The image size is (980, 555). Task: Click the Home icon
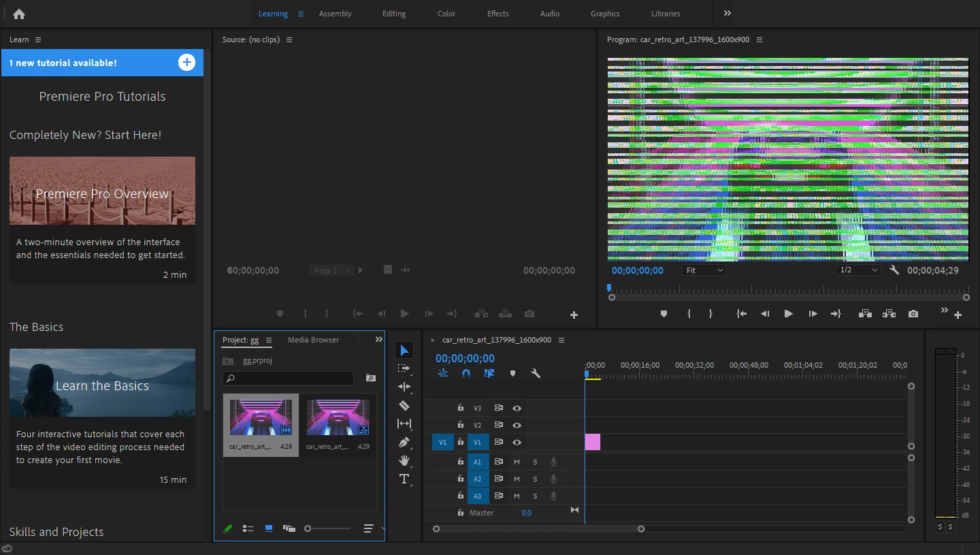coord(19,14)
